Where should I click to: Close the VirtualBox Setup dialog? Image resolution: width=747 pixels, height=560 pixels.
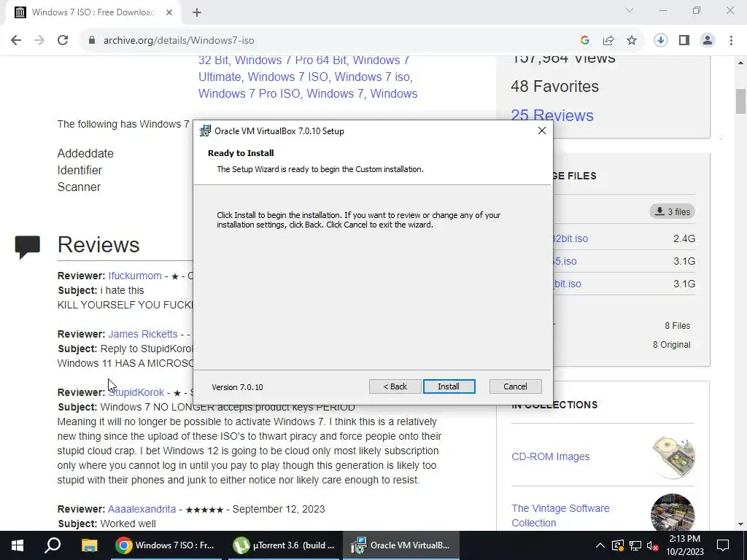coord(542,131)
